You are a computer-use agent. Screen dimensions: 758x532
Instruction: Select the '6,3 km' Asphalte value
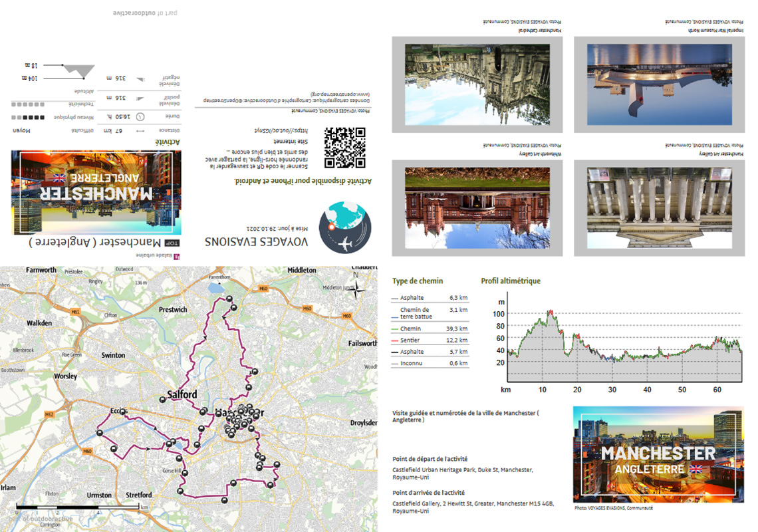[x=458, y=298]
